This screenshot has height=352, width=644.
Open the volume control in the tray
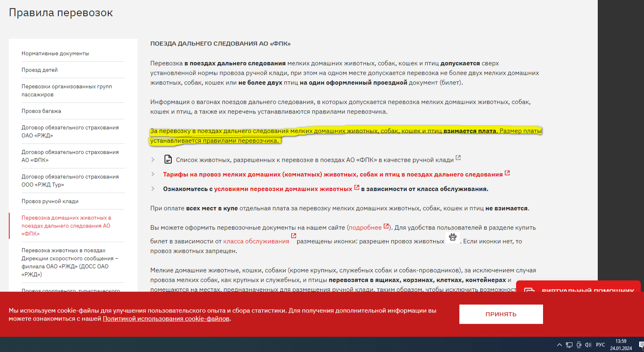tap(588, 345)
